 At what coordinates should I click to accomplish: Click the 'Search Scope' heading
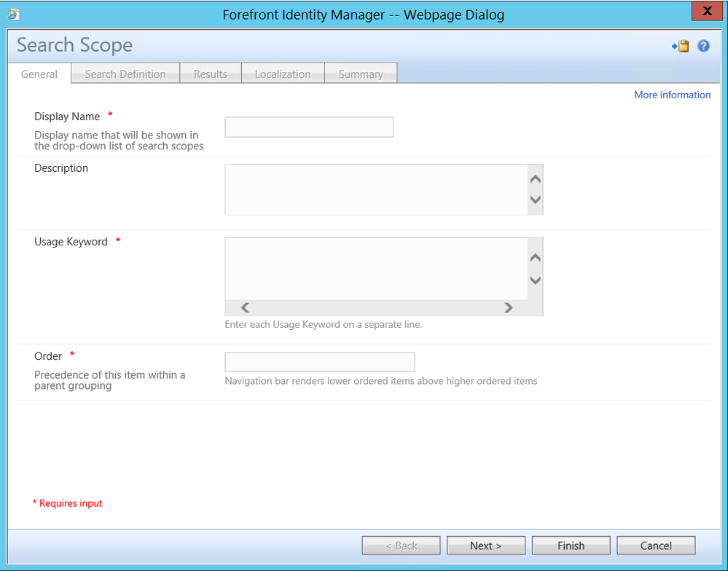pyautogui.click(x=75, y=45)
